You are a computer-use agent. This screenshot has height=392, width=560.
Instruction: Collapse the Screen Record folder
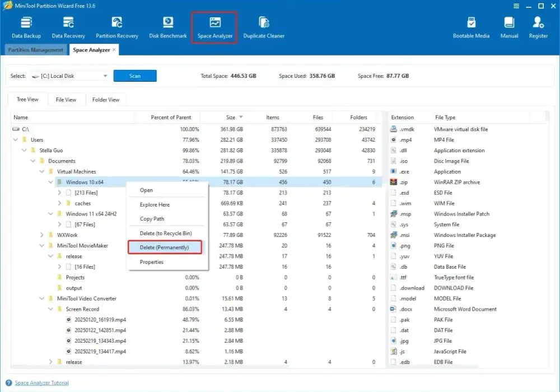pyautogui.click(x=50, y=309)
